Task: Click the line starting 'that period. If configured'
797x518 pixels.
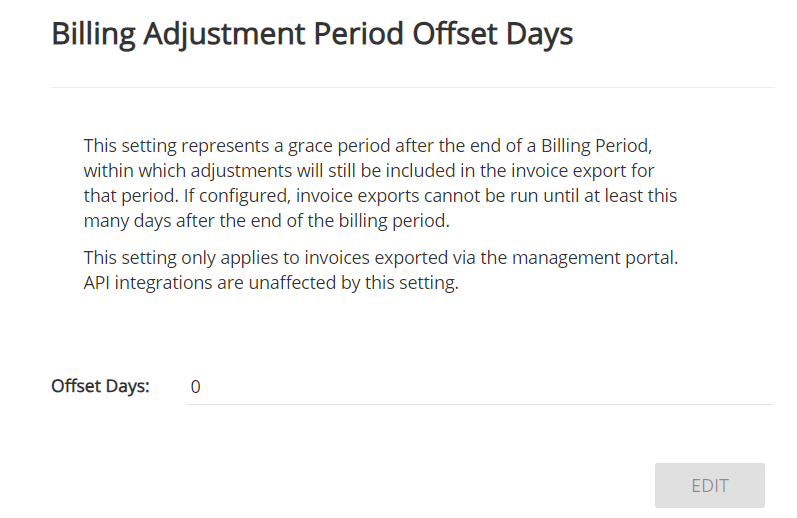Action: 380,195
